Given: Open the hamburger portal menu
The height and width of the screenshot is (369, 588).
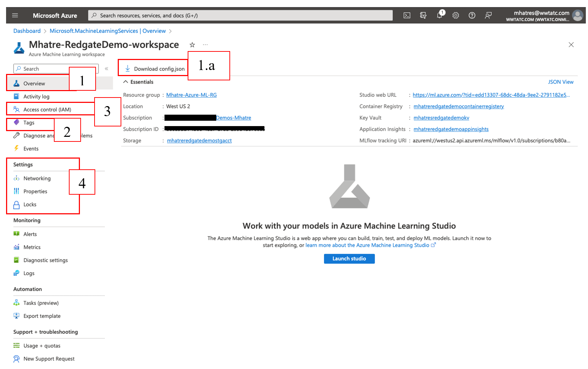Looking at the screenshot, I should click(x=15, y=15).
